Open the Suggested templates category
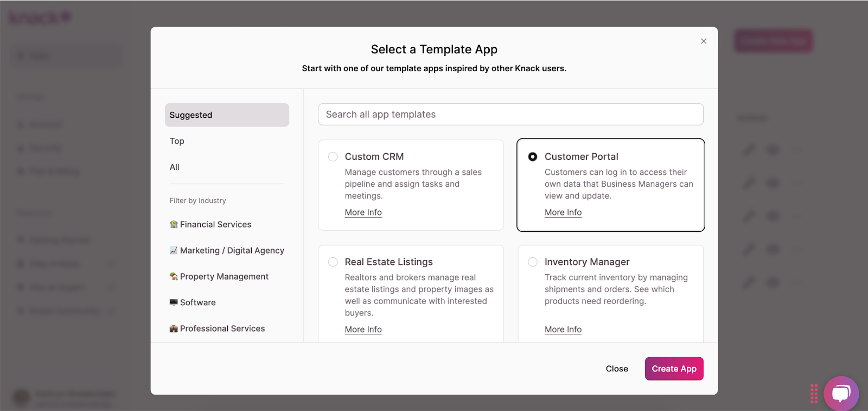 (x=227, y=115)
